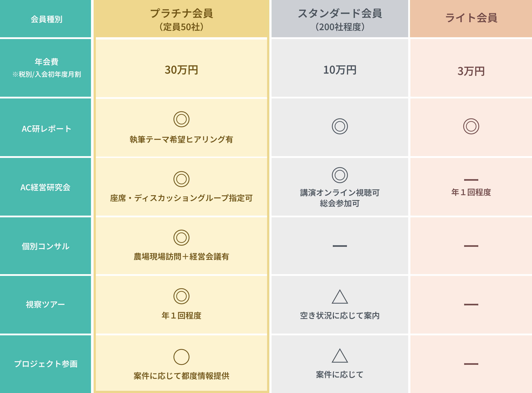Image resolution: width=532 pixels, height=393 pixels.
Task: Click the double circle for スタンダード会員 AC研レポート
Action: coord(340,126)
